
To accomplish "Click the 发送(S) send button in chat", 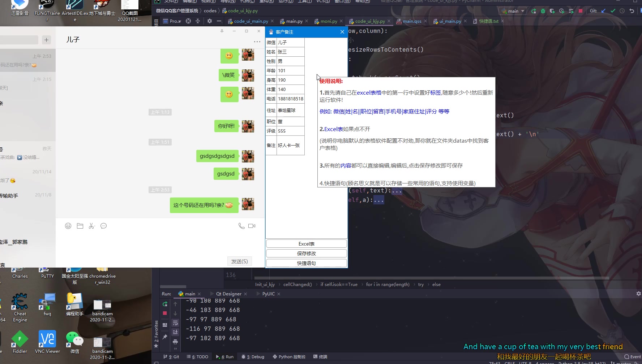I will coord(240,261).
